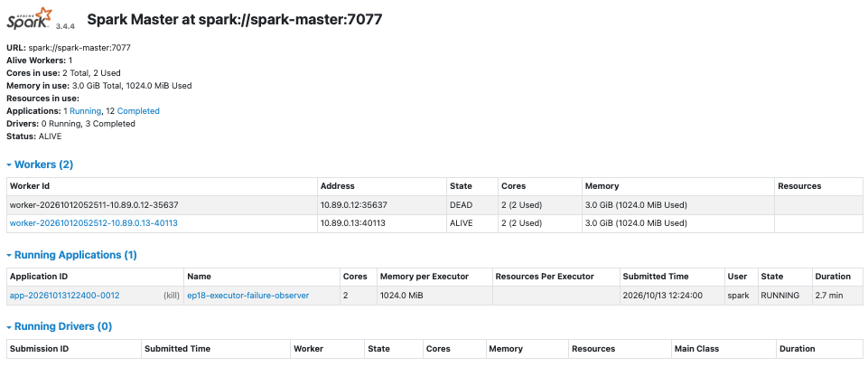868x367 pixels.
Task: Open the Running applications link
Action: point(85,111)
